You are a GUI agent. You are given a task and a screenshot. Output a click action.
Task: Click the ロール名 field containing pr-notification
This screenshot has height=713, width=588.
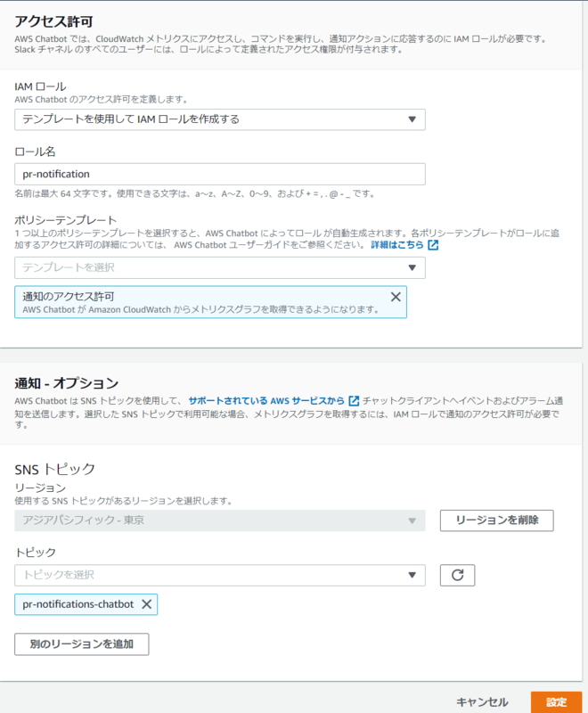click(x=220, y=174)
